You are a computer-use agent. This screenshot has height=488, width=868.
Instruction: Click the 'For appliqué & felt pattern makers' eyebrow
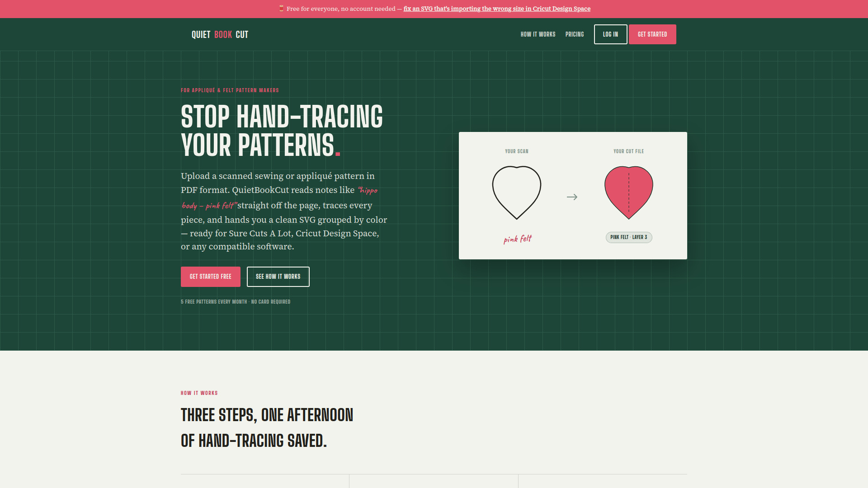(x=230, y=90)
